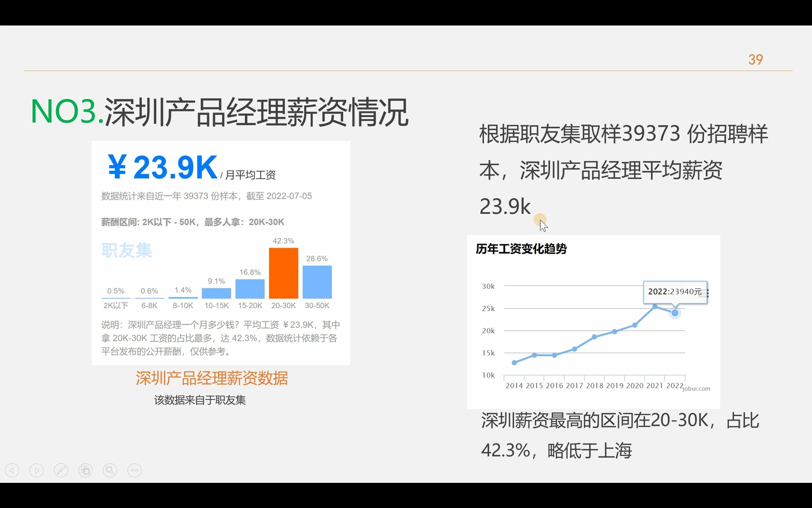This screenshot has height=508, width=812.
Task: Click the ¥23.9K salary figure
Action: click(162, 167)
